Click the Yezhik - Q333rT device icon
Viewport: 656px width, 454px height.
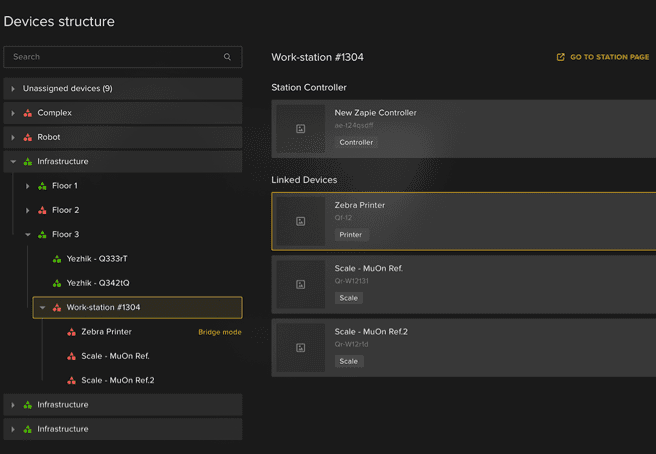pyautogui.click(x=57, y=259)
